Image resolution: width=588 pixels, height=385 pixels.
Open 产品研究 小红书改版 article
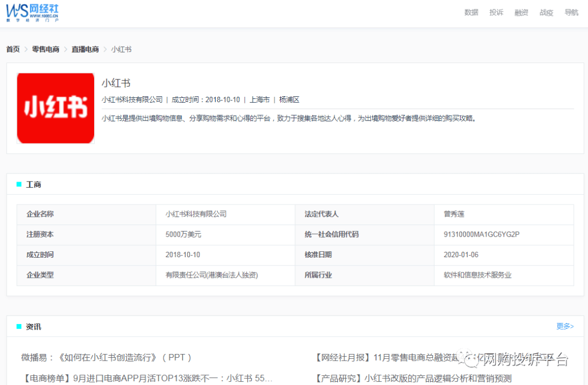414,378
